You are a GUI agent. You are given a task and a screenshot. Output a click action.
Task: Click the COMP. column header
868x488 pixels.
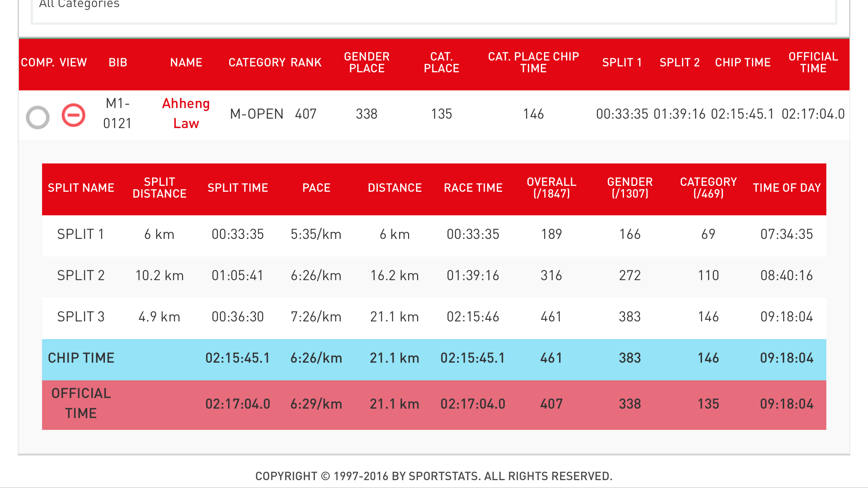(x=38, y=62)
